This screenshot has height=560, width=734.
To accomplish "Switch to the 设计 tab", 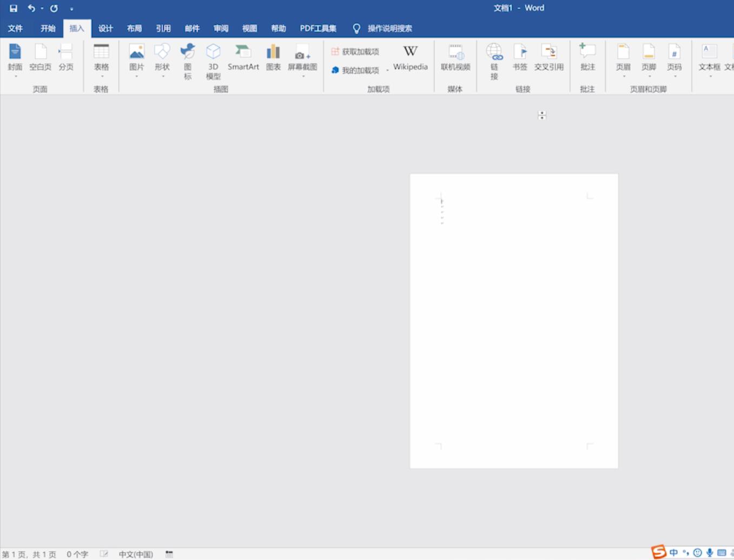I will point(105,28).
